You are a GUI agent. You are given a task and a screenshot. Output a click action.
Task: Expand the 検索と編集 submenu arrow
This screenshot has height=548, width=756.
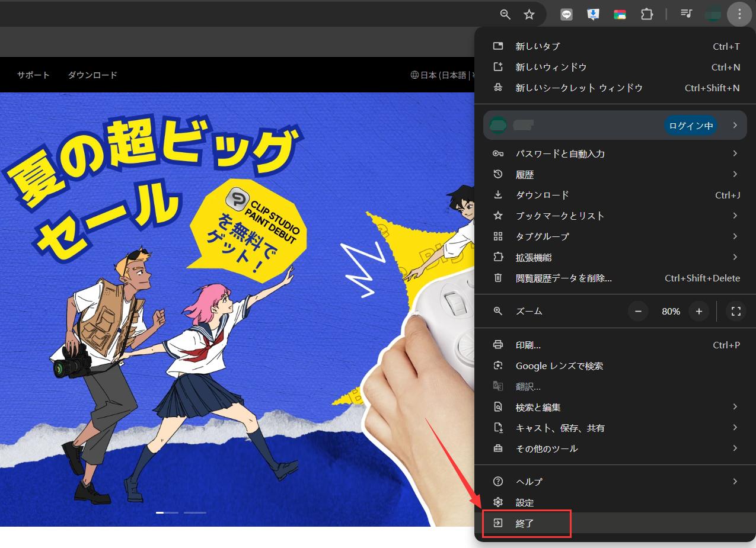(x=735, y=407)
